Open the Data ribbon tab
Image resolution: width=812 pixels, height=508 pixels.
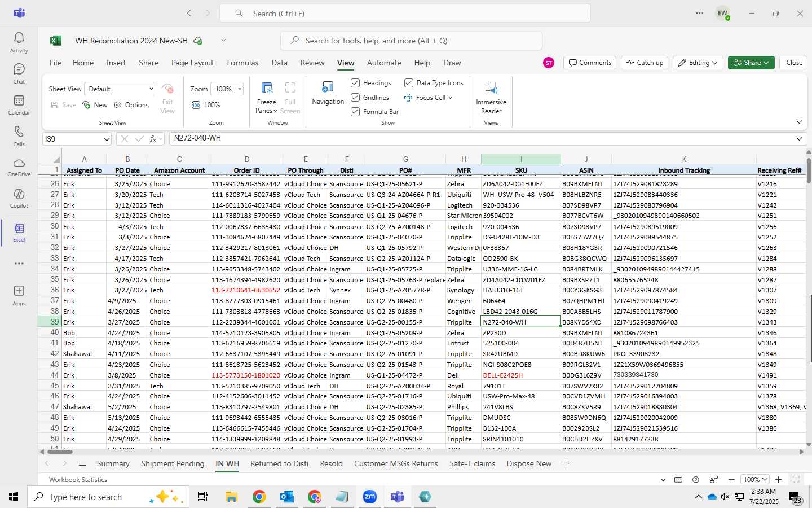coord(279,63)
